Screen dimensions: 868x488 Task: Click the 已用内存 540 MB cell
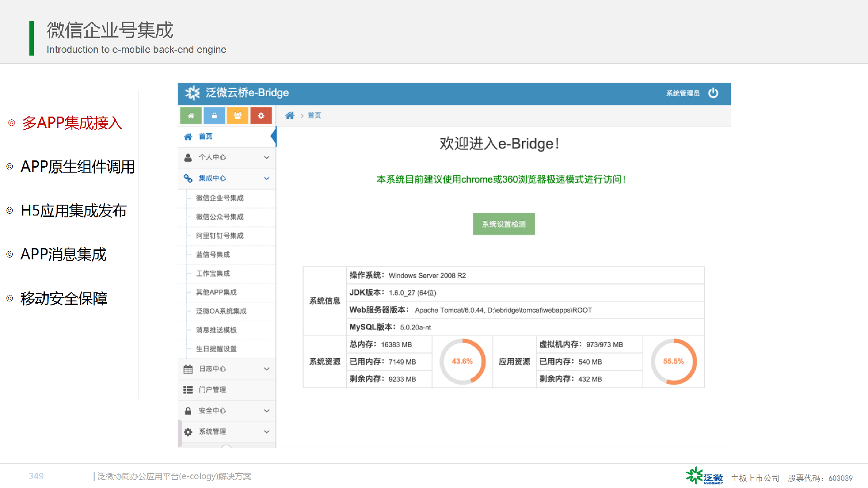(x=590, y=362)
